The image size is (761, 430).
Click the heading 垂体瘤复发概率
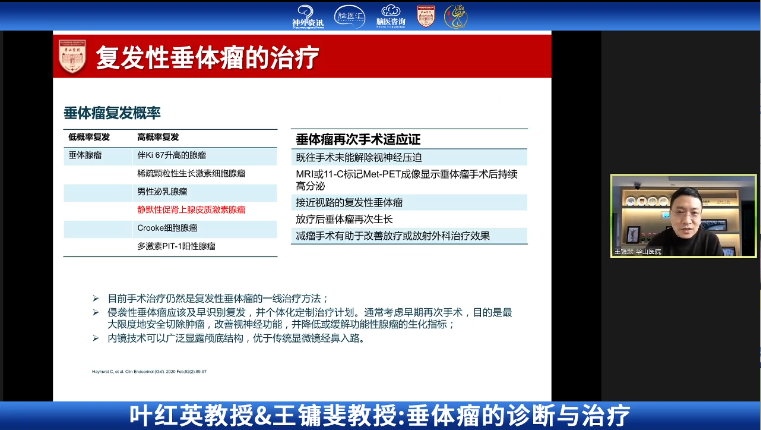112,113
